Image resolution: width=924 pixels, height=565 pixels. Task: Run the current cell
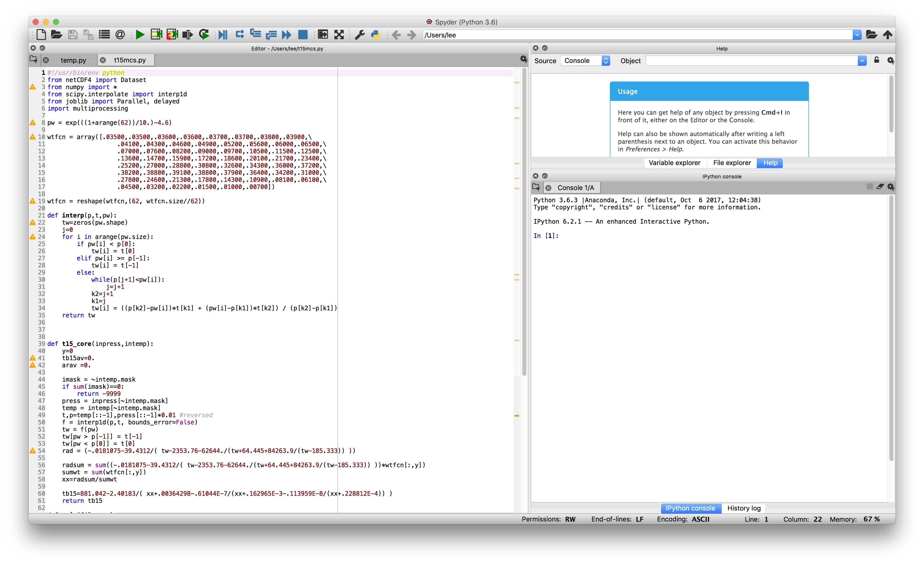tap(156, 35)
